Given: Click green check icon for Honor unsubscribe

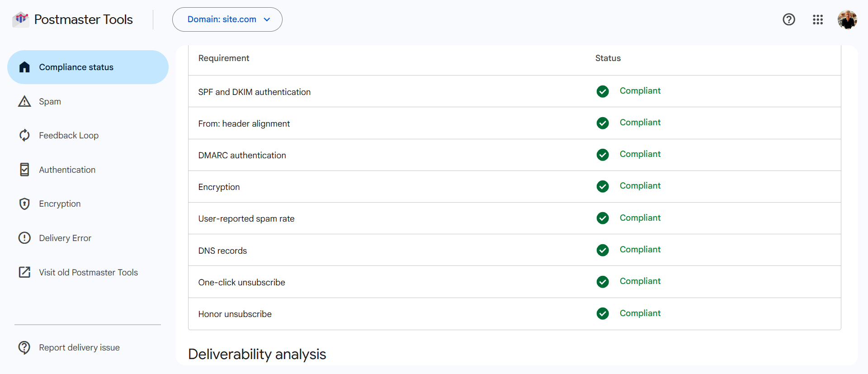Looking at the screenshot, I should point(603,313).
